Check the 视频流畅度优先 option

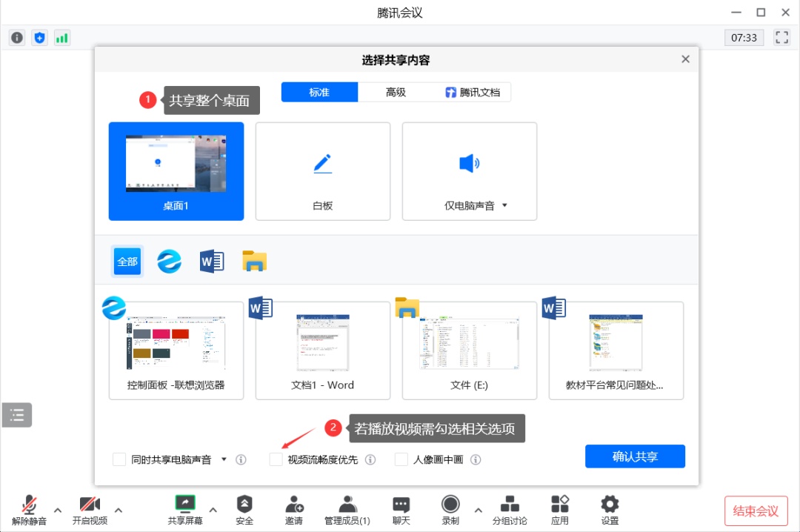(x=276, y=459)
